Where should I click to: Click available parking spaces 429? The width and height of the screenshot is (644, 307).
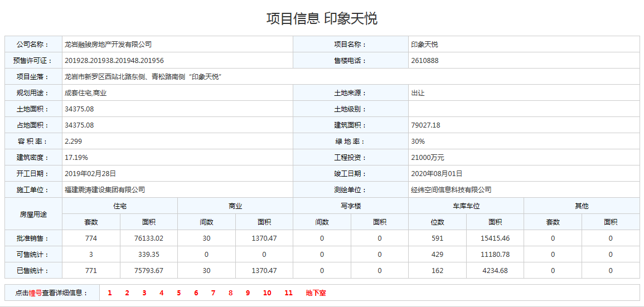[x=437, y=255]
